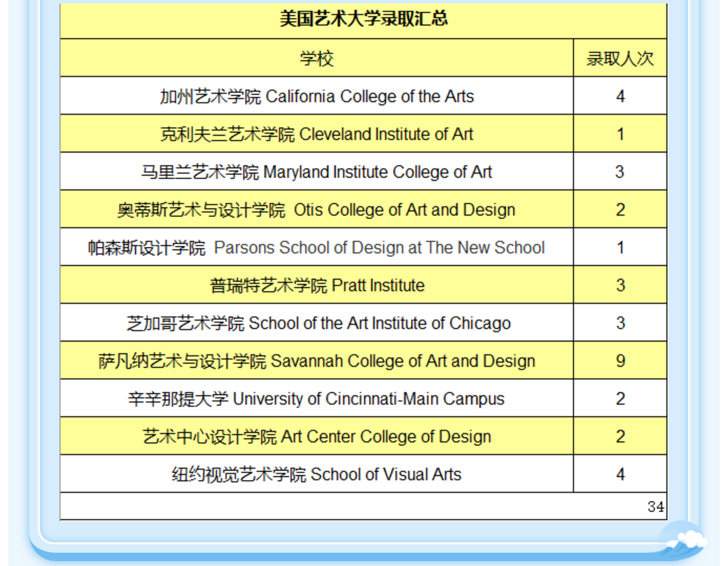Click the Cleveland Institute of Art cell
The image size is (728, 566).
[x=316, y=134]
